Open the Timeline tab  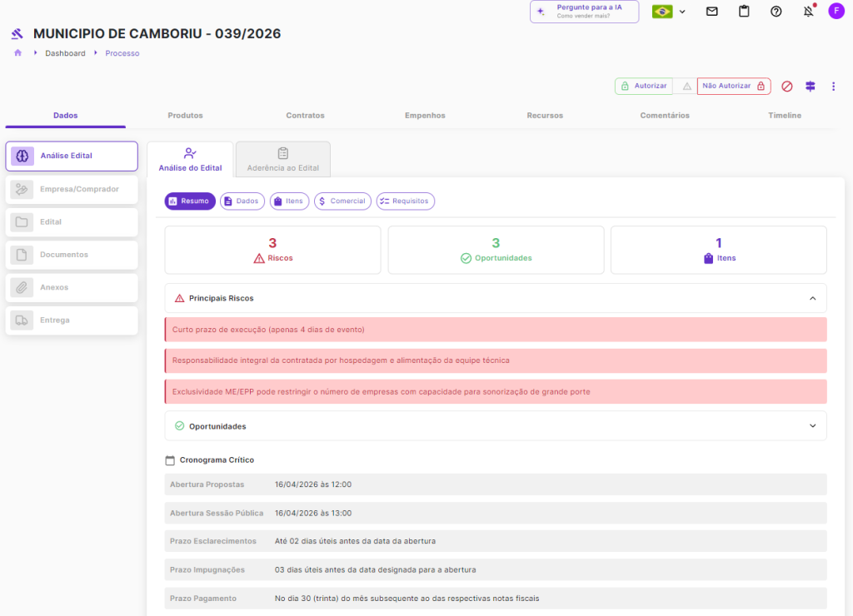pos(784,116)
